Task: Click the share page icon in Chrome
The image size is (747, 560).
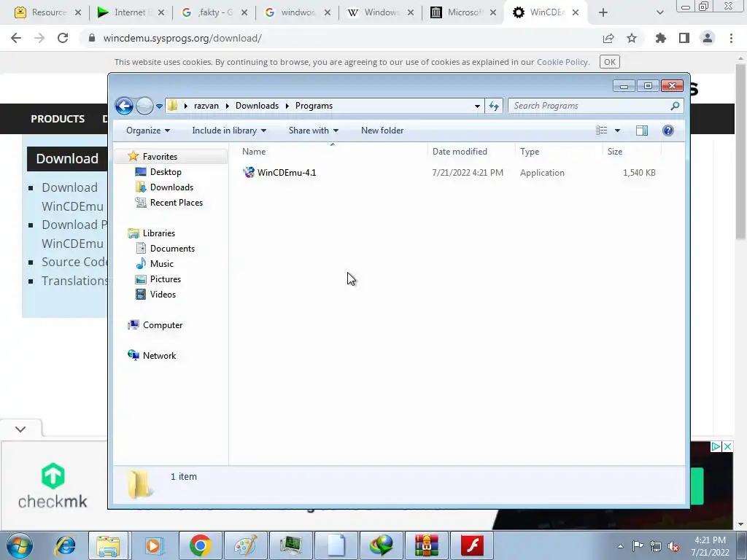Action: (x=608, y=38)
